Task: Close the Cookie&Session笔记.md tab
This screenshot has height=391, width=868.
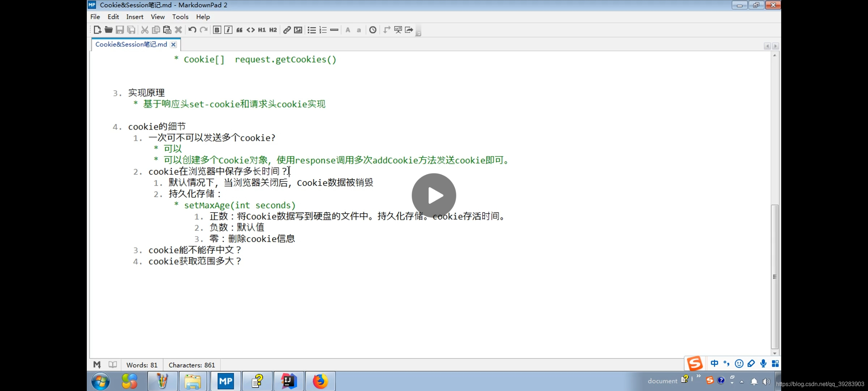Action: coord(174,45)
